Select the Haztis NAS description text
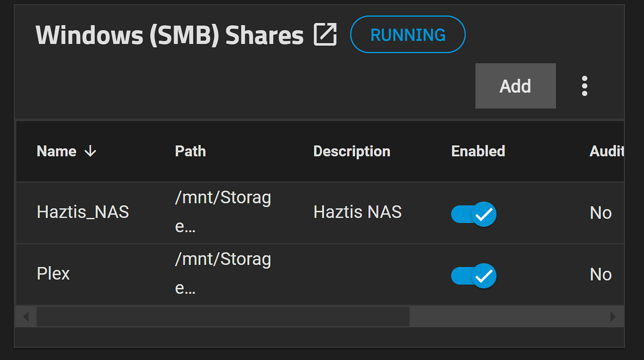Image resolution: width=644 pixels, height=360 pixels. (357, 212)
